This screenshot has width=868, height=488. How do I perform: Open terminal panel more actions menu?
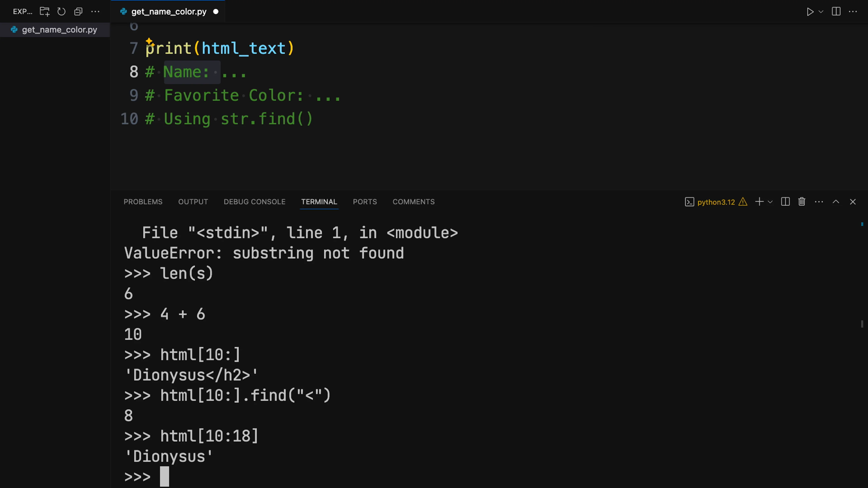819,202
